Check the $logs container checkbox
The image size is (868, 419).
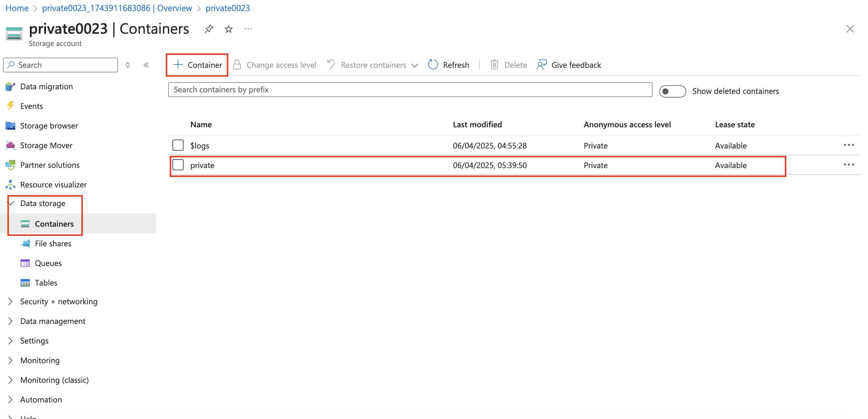click(178, 145)
